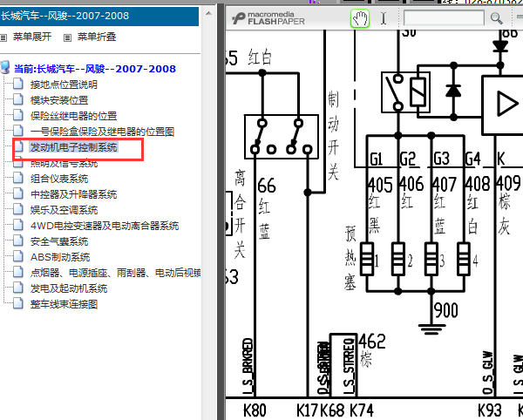The height and width of the screenshot is (420, 523).
Task: Click the 长城汽车--风骏--2007-2008 header title
Action: click(65, 16)
